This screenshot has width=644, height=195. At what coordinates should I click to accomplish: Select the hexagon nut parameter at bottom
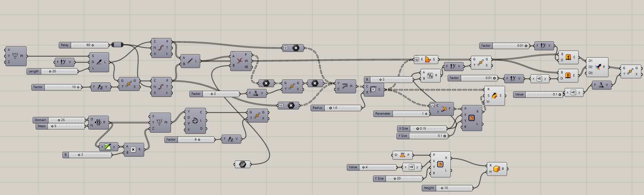[x=242, y=164]
